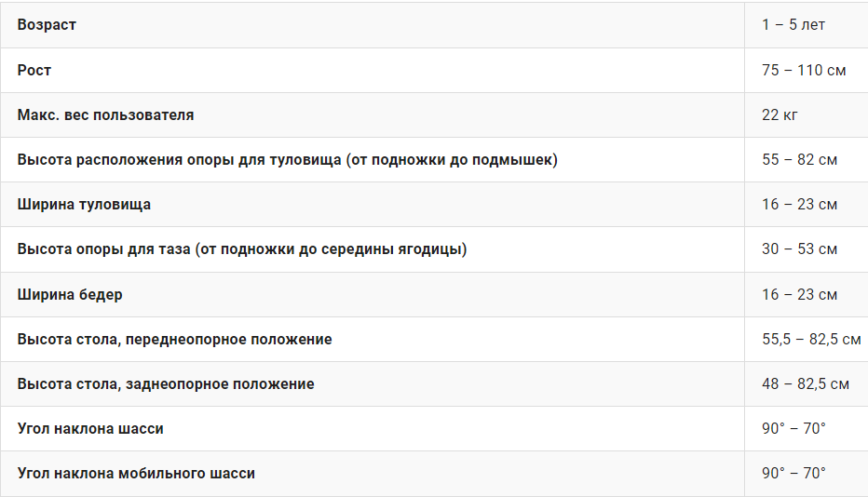Select the "55 – 82 см" value
The height and width of the screenshot is (497, 868).
(x=799, y=160)
